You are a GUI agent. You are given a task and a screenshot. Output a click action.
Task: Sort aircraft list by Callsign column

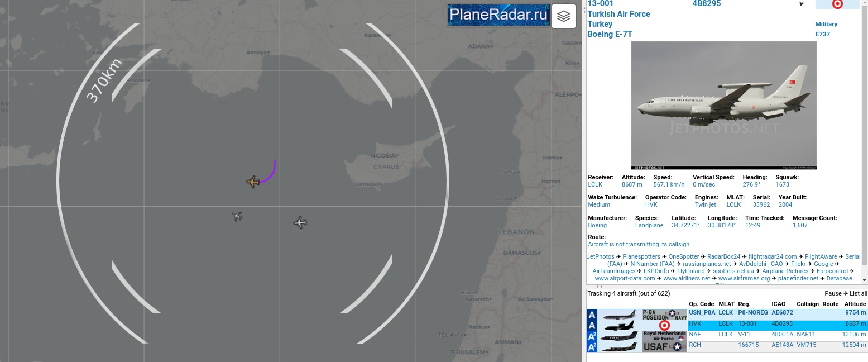pyautogui.click(x=807, y=304)
